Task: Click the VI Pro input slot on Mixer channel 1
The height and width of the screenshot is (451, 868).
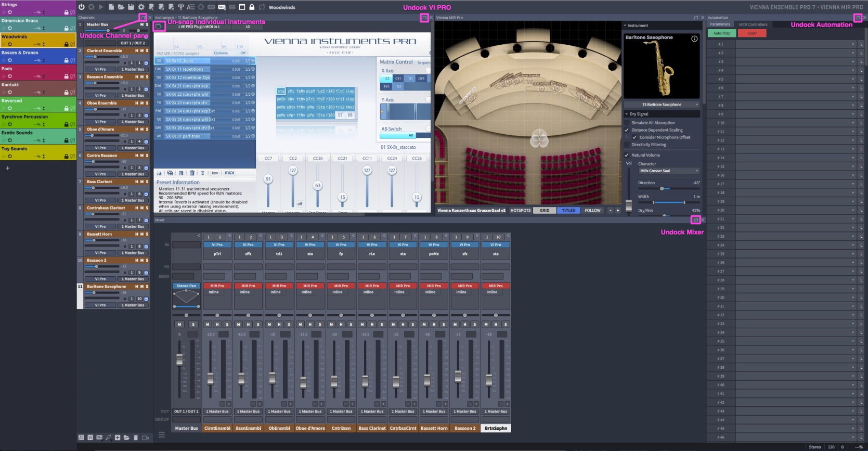Action: coord(217,244)
